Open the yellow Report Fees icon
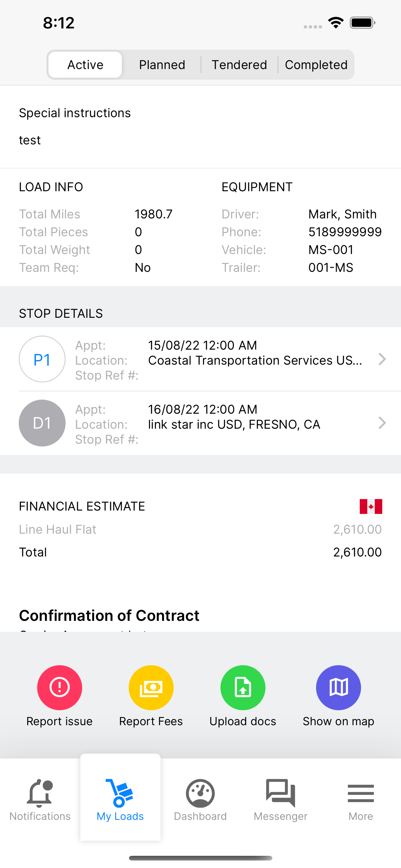The image size is (401, 868). [151, 687]
